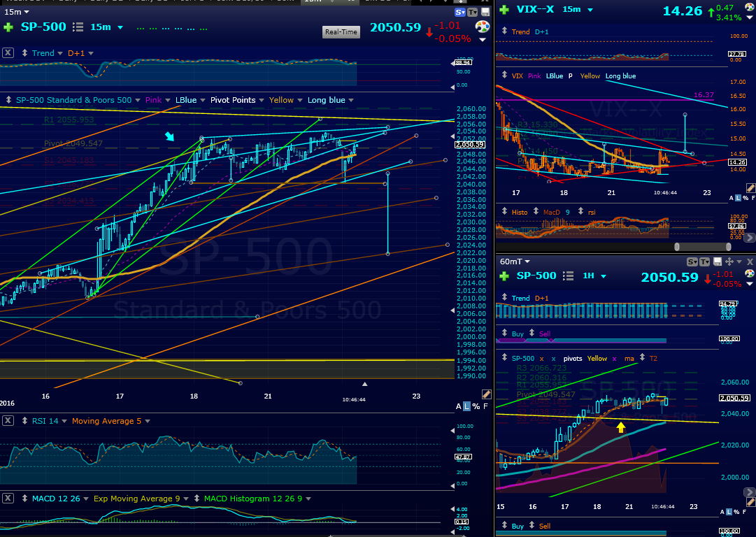Open the blue S dropdown in 15m chart header
This screenshot has height=537, width=756.
click(460, 12)
